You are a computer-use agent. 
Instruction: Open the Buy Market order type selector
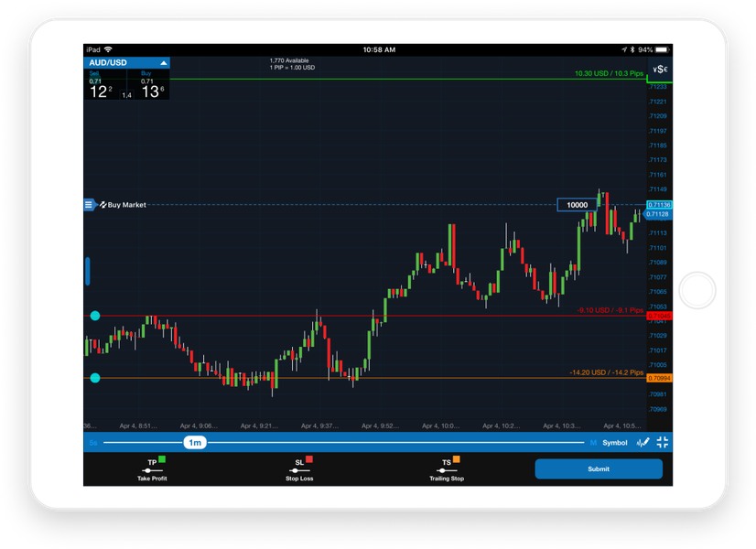127,205
